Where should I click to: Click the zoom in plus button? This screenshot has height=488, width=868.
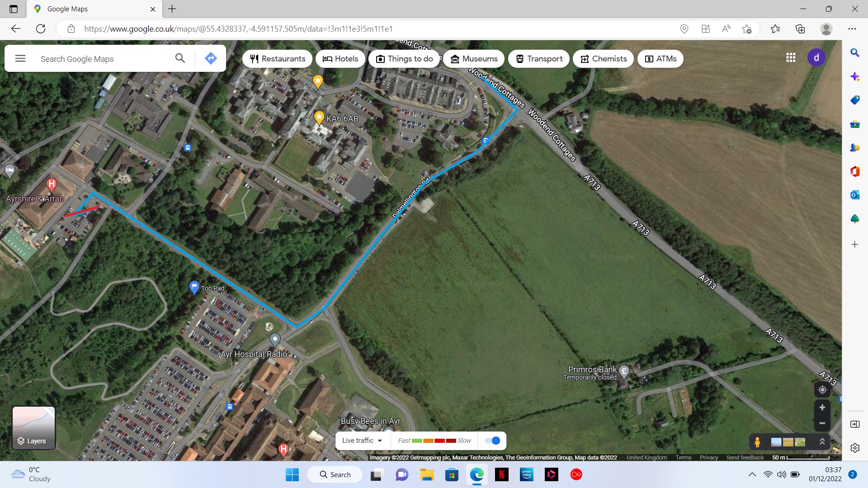click(822, 408)
